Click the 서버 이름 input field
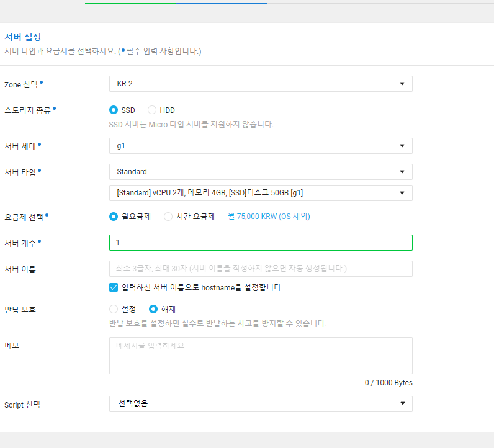The width and height of the screenshot is (494, 448). 261,269
